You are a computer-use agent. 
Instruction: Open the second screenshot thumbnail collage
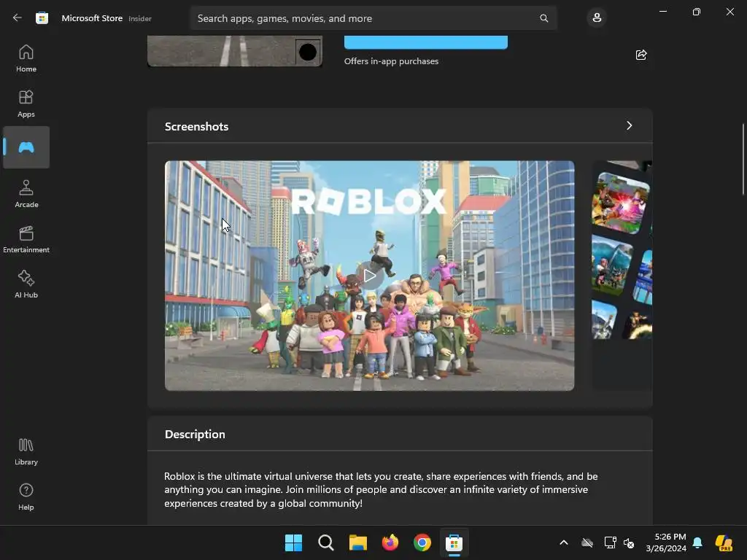(622, 275)
